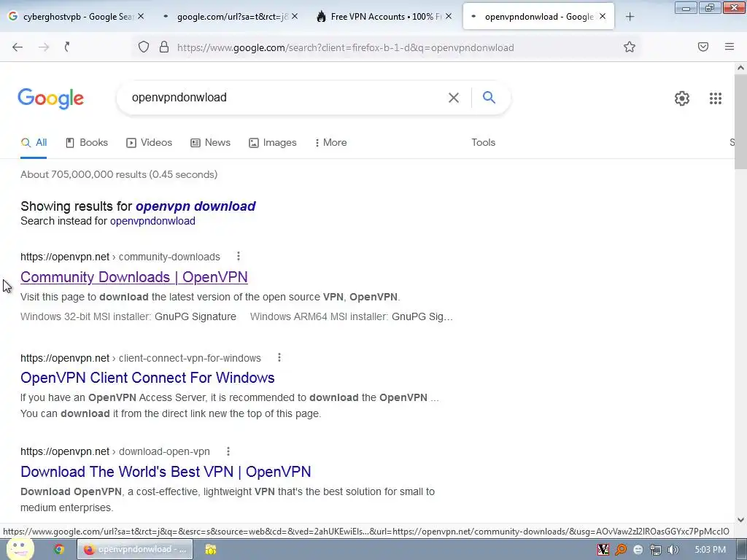747x560 pixels.
Task: Click the corrected openvpn download link
Action: tap(196, 206)
